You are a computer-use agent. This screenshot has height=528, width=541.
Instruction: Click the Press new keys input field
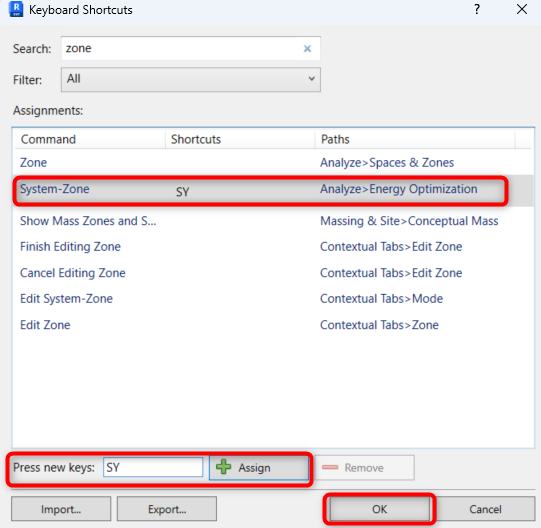(153, 467)
